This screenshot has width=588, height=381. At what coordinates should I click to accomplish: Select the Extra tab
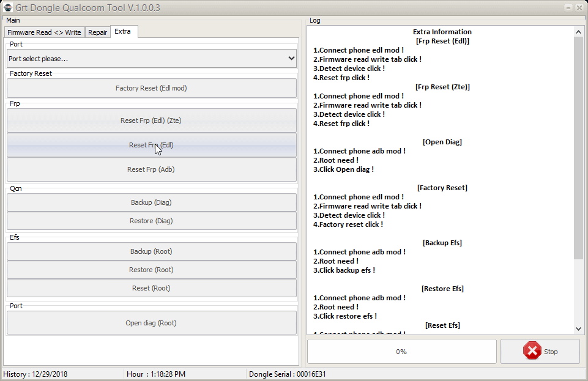point(122,31)
